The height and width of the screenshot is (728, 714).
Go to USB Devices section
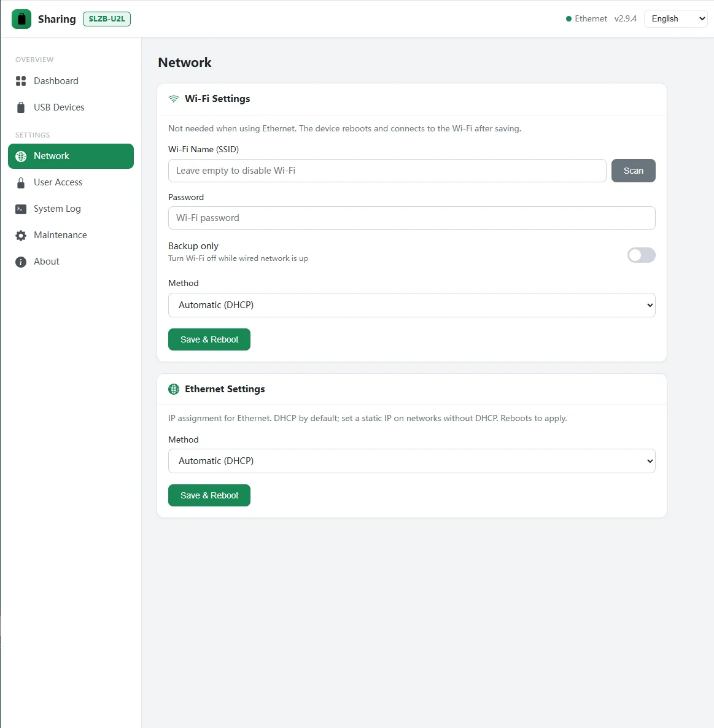71,107
